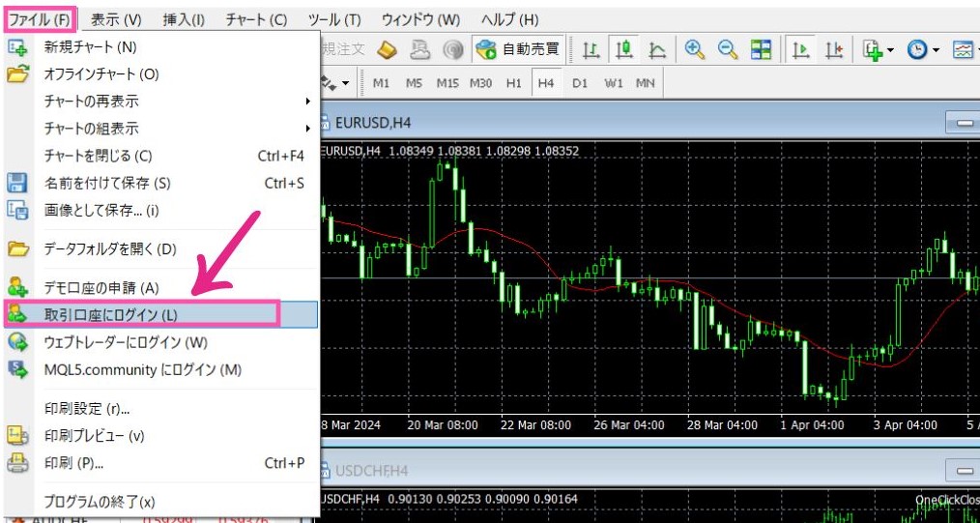The image size is (980, 523).
Task: Open the ヘルプ (H) menu
Action: [x=510, y=19]
